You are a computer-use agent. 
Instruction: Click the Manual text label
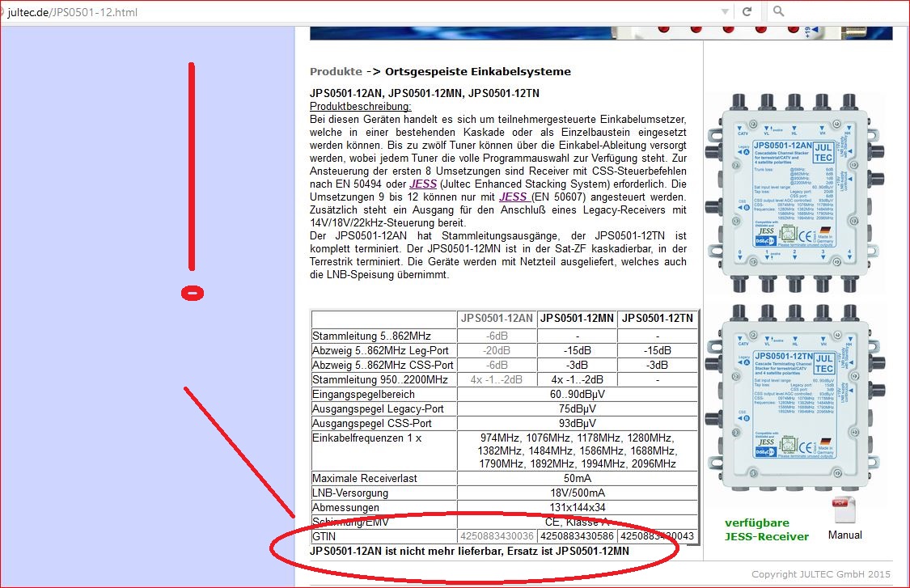pos(844,535)
